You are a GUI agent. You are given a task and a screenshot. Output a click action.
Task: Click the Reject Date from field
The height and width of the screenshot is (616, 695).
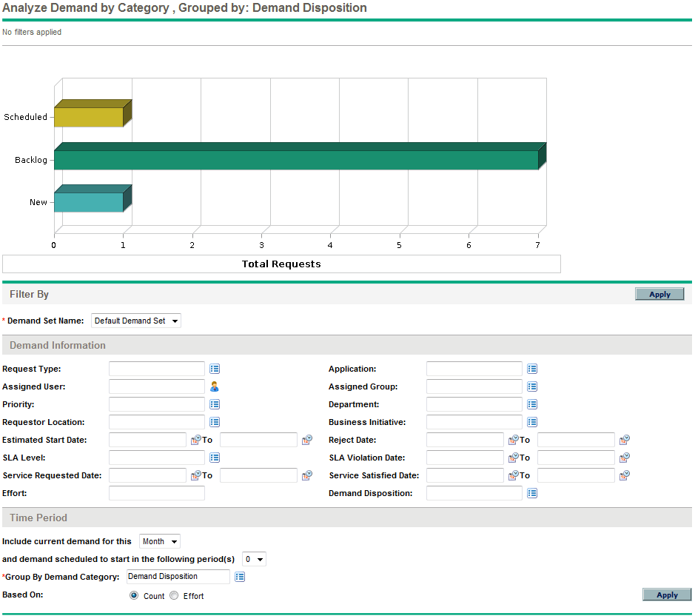click(x=465, y=440)
